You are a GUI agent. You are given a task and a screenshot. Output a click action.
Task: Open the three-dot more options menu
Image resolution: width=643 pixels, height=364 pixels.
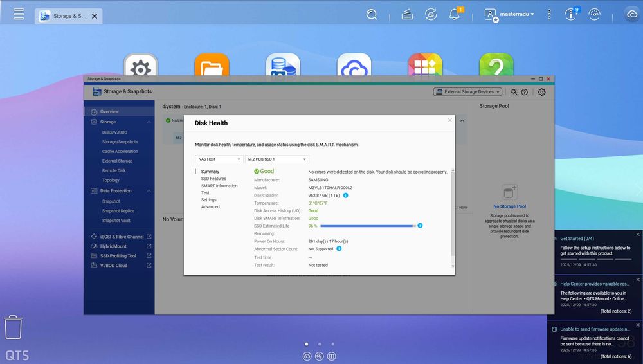pos(549,14)
